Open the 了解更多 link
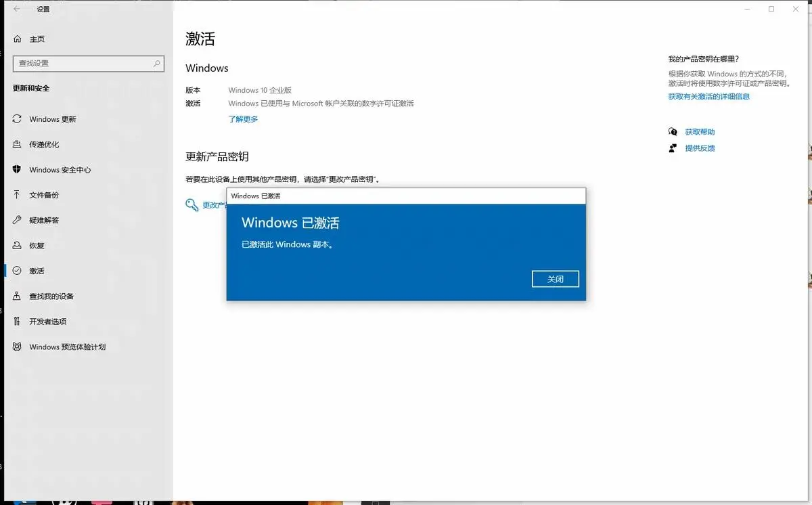Screen dimensions: 812x505 (242, 118)
